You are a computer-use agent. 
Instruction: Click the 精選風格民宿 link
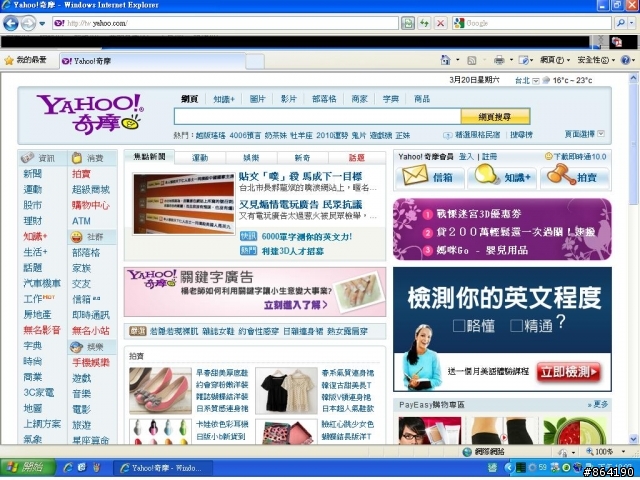(478, 135)
